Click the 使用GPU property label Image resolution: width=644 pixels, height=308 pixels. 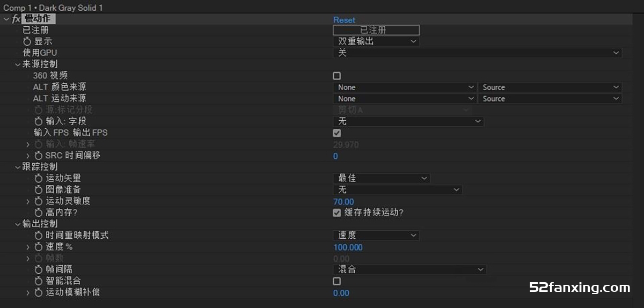pos(40,53)
